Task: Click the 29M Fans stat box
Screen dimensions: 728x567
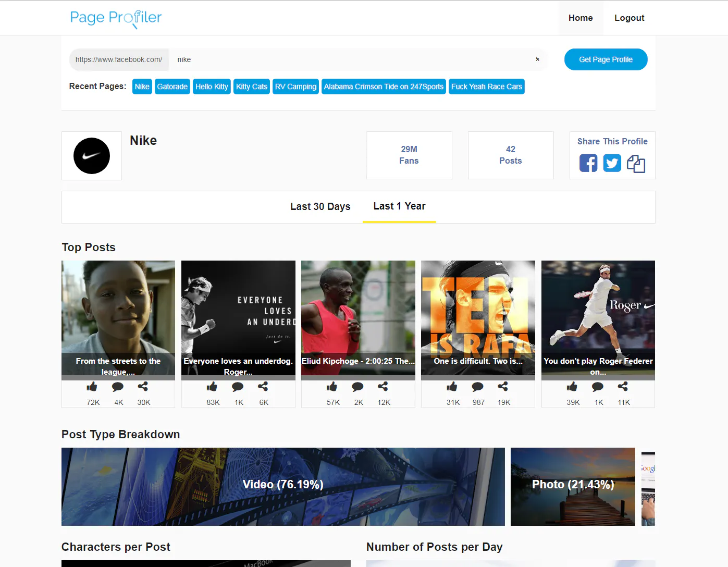Action: [x=409, y=155]
